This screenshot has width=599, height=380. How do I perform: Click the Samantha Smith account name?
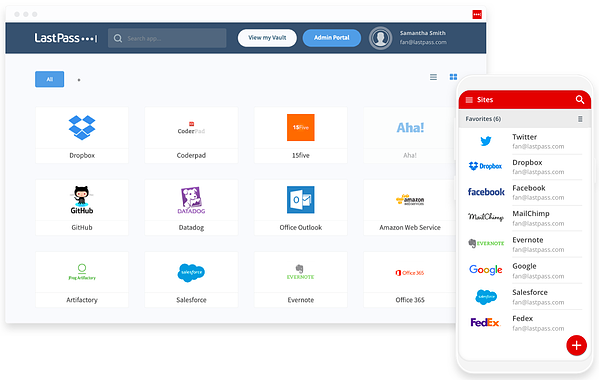point(423,33)
